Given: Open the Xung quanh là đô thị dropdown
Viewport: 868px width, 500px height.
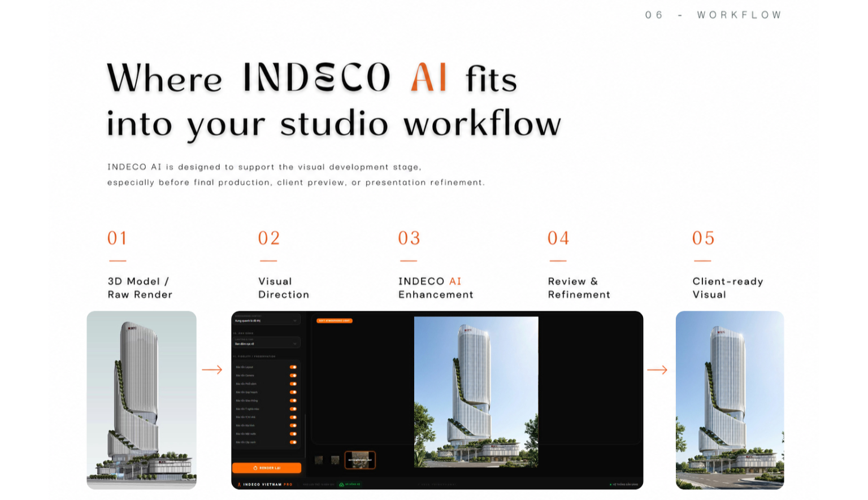Looking at the screenshot, I should point(266,319).
